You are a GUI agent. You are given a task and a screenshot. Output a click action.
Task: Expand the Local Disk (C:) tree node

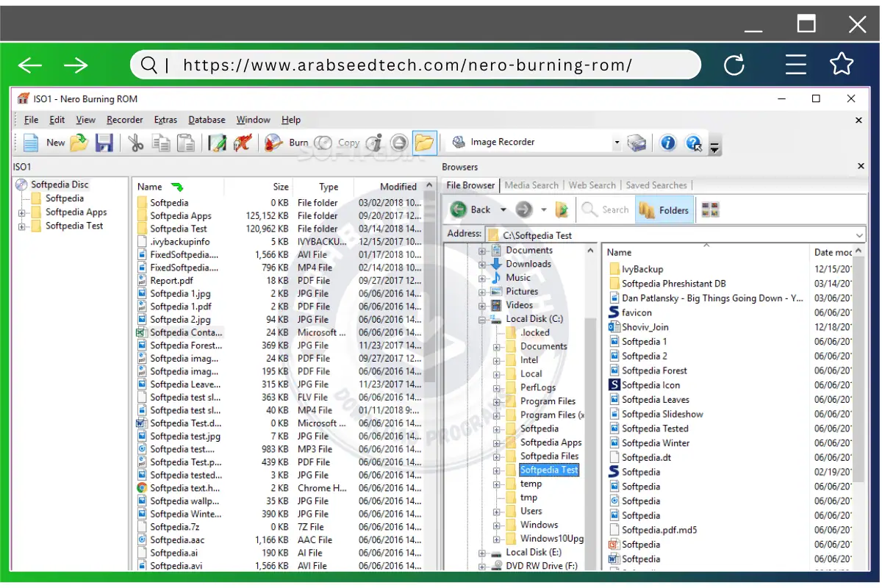point(482,318)
